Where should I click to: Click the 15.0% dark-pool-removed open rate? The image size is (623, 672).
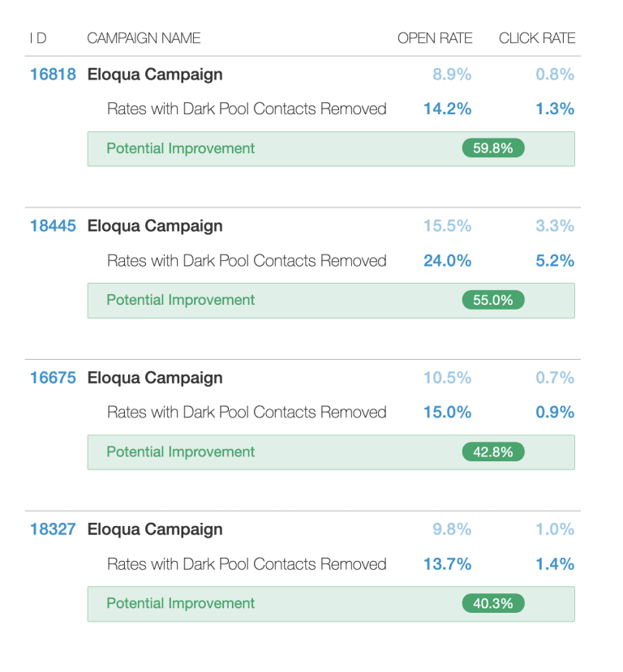pos(447,412)
